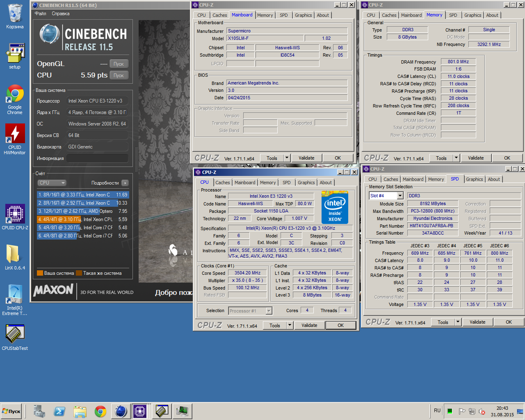Switch to the Cinebench taskbar button

[121, 411]
